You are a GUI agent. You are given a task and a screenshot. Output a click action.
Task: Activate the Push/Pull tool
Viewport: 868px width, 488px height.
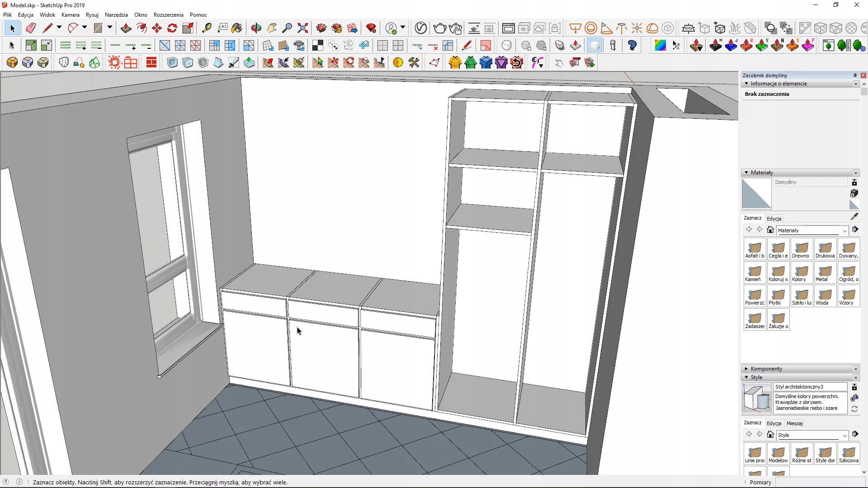(x=126, y=28)
